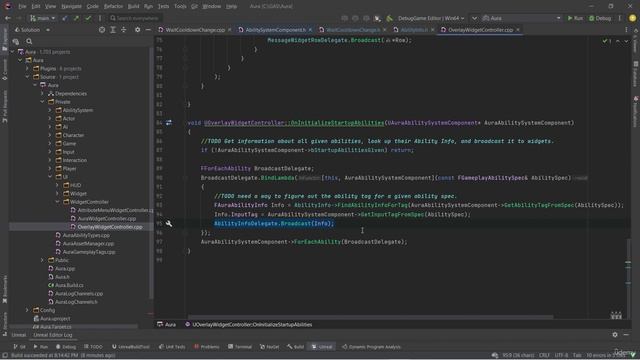Screen dimensions: 640x360
Task: Switch to AbilitySystemComponent.h editor tab
Action: [276, 30]
